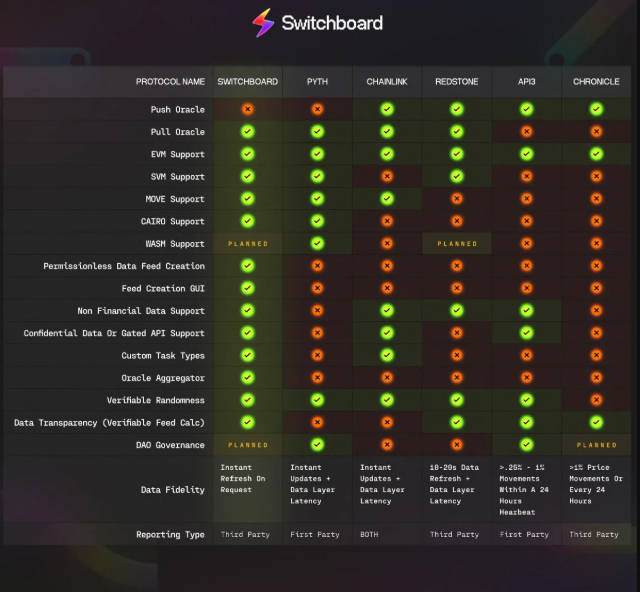This screenshot has width=640, height=592.
Task: Click the API3 column header
Action: [x=527, y=82]
